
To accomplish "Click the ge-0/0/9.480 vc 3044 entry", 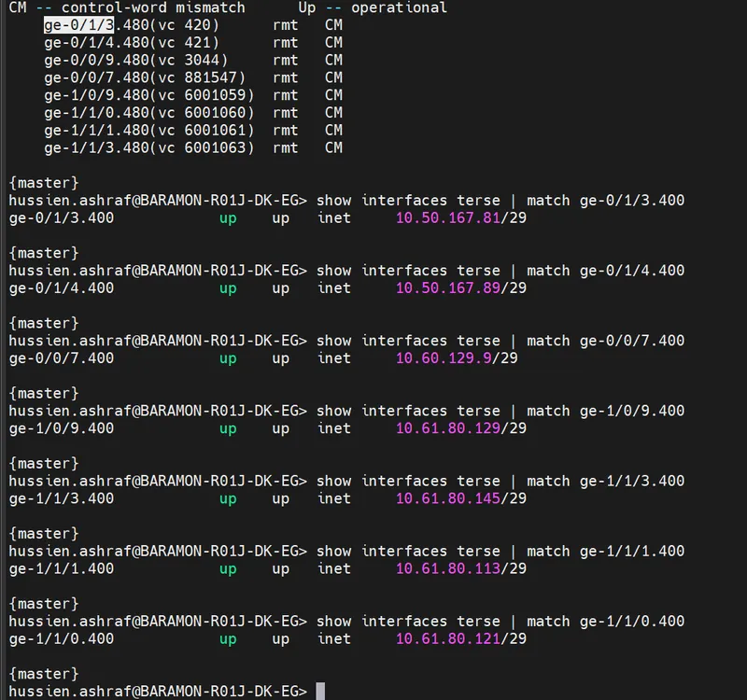I will tap(193, 60).
